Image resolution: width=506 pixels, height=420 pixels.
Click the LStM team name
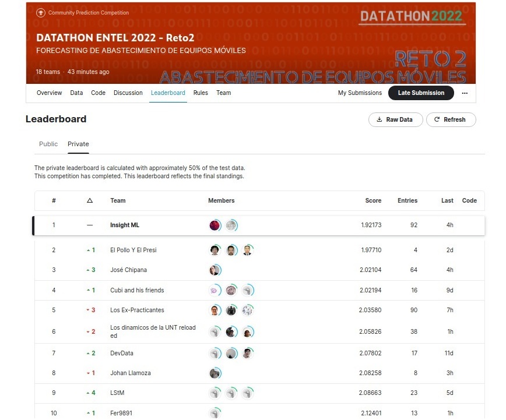117,393
